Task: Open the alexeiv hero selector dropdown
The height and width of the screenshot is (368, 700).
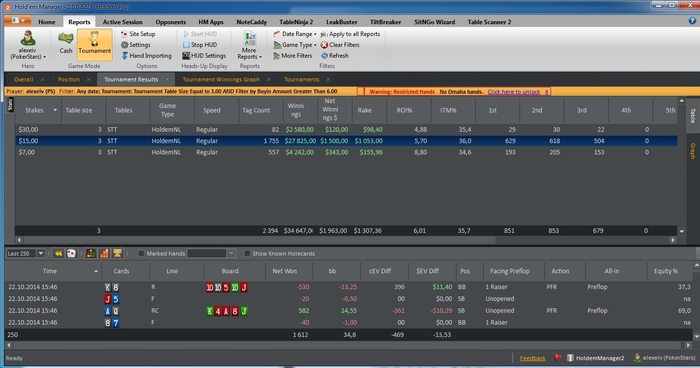Action: coord(28,45)
